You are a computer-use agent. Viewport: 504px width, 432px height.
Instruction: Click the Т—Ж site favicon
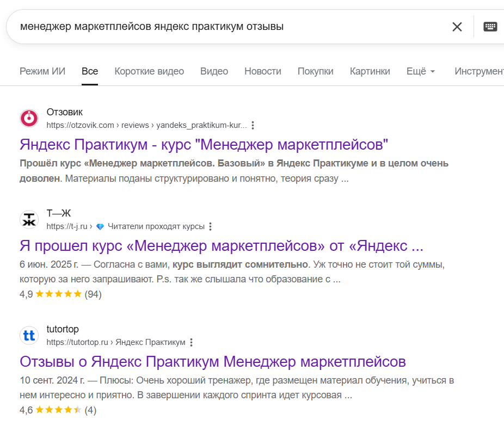pos(29,219)
